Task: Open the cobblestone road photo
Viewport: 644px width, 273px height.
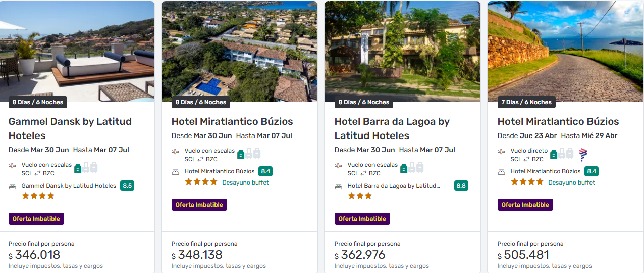Action: (565, 51)
